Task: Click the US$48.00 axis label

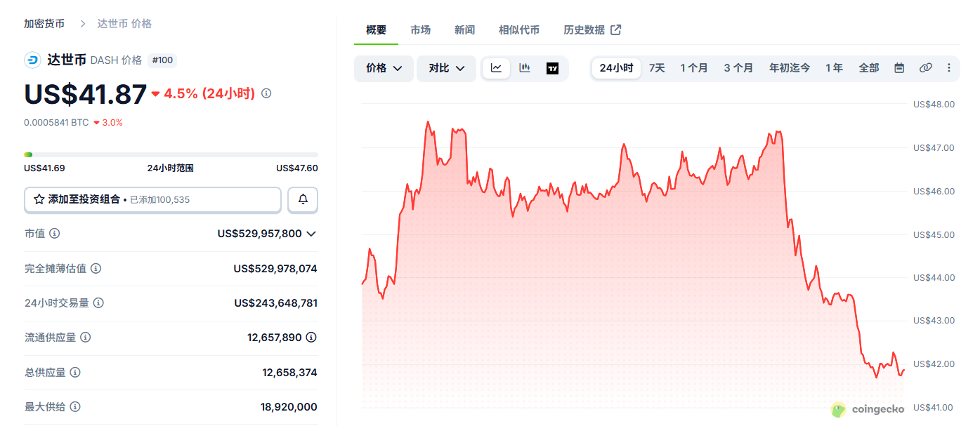Action: click(934, 105)
